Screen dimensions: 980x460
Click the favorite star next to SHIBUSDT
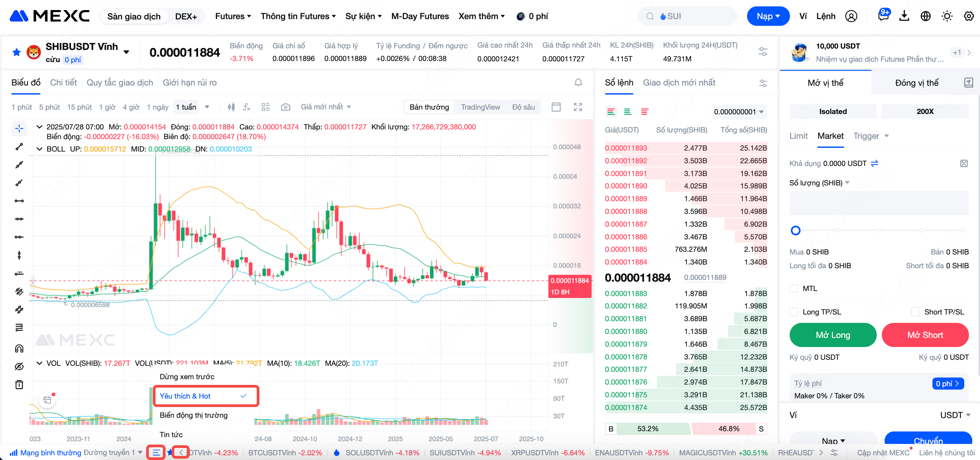tap(16, 52)
